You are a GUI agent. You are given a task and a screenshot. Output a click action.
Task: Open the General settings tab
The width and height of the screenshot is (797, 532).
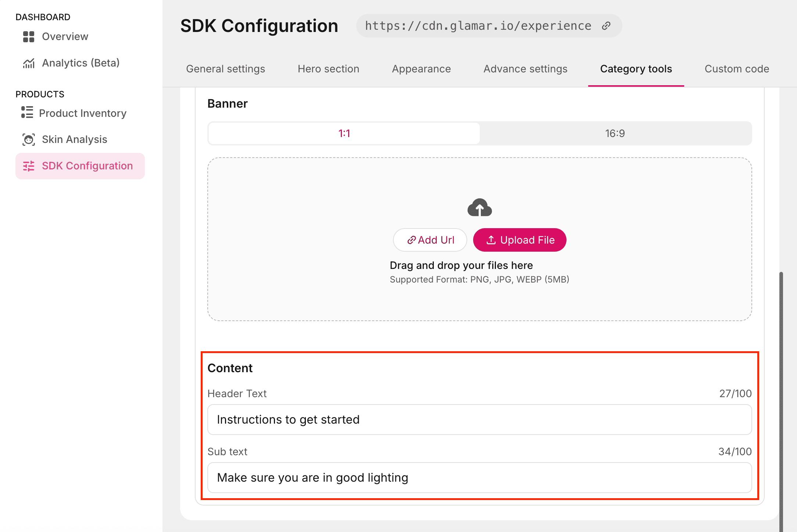pos(225,69)
